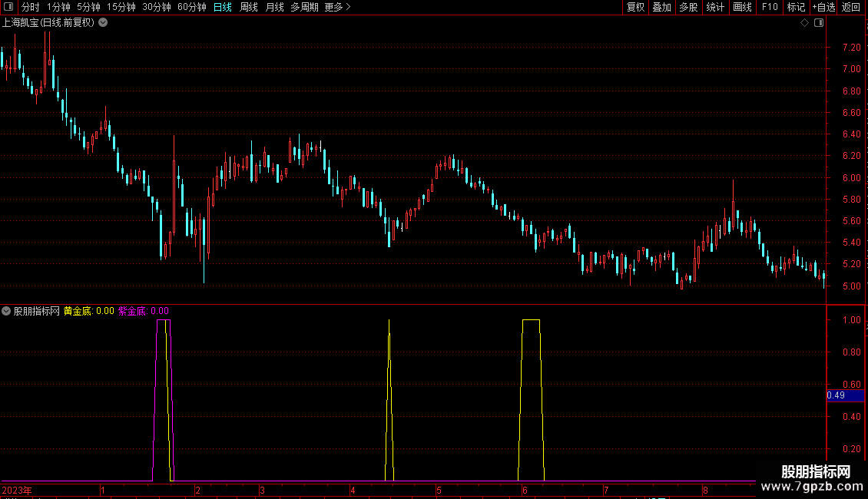868x499 pixels.
Task: Switch to 分时 intraday view
Action: pos(31,7)
